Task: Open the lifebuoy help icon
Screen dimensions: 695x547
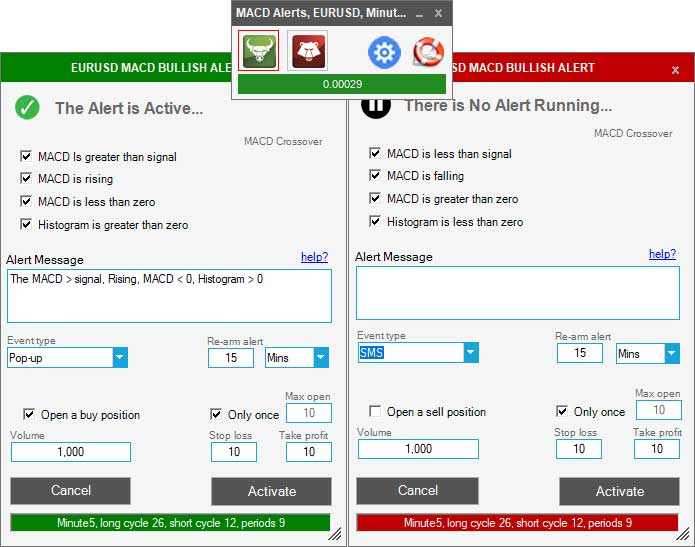Action: click(x=428, y=51)
